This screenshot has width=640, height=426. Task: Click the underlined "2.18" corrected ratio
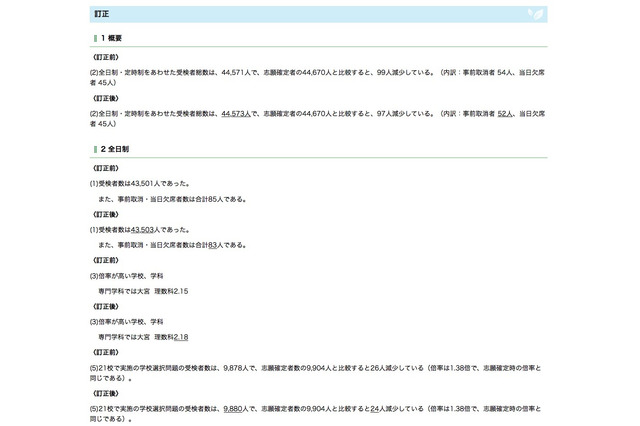[181, 337]
